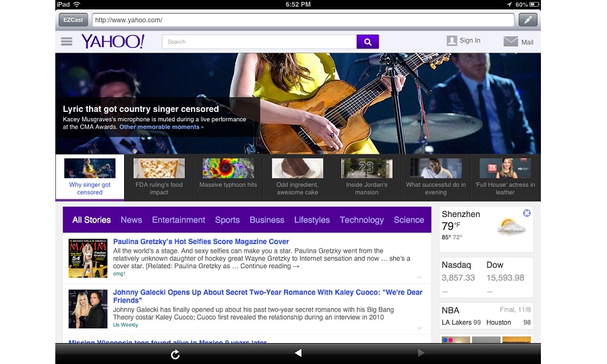Click the partly cloudy weather icon
The width and height of the screenshot is (607, 364).
tap(511, 227)
